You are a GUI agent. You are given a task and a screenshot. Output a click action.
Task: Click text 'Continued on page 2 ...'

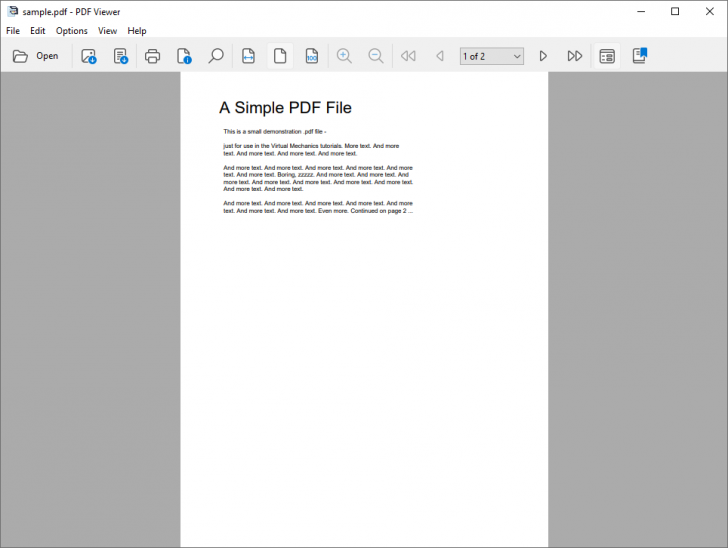382,211
